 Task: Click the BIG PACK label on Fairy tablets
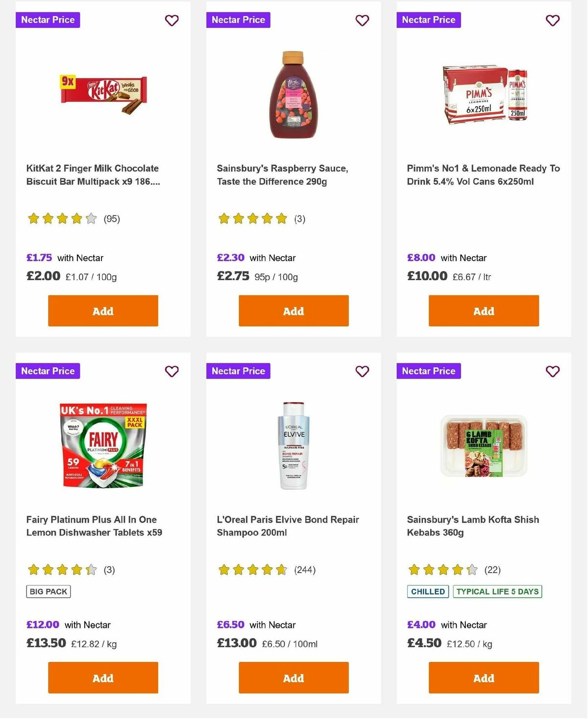pos(48,591)
